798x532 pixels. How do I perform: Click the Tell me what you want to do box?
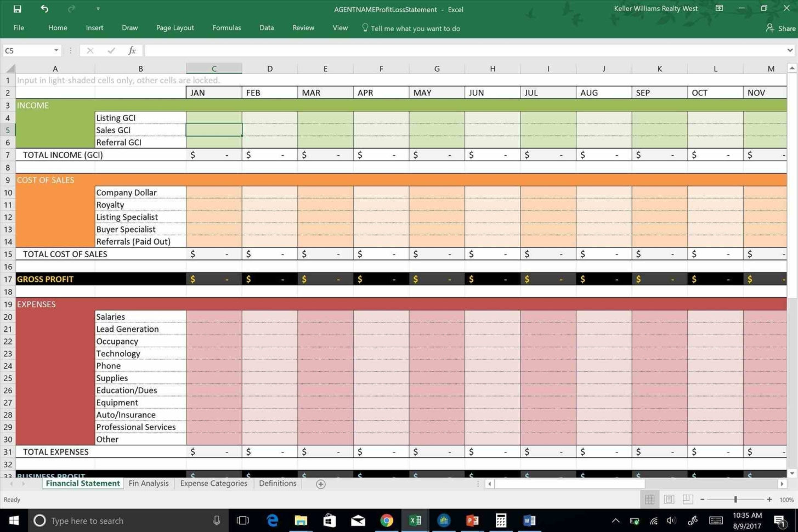415,28
